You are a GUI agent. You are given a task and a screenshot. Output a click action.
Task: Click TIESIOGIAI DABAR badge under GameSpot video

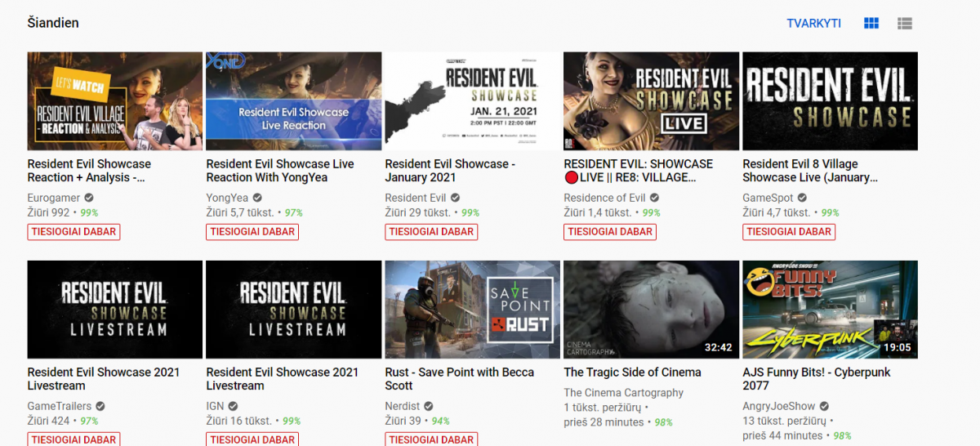(x=789, y=232)
